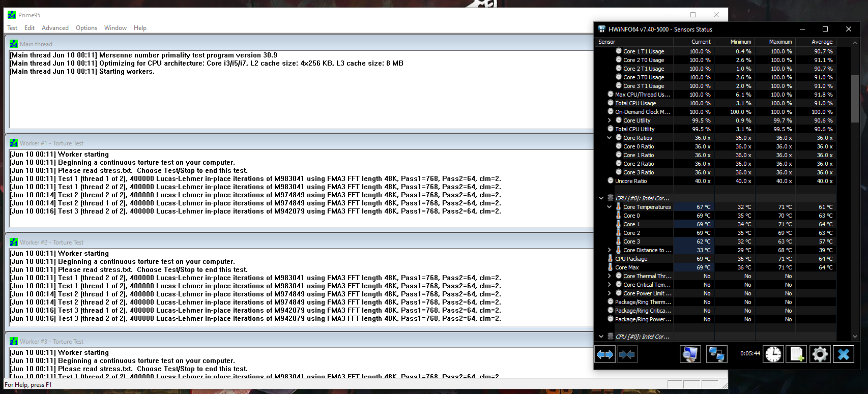Screen dimensions: 868x394
Task: Click the HWiNFO64 title bar icon
Action: (602, 29)
